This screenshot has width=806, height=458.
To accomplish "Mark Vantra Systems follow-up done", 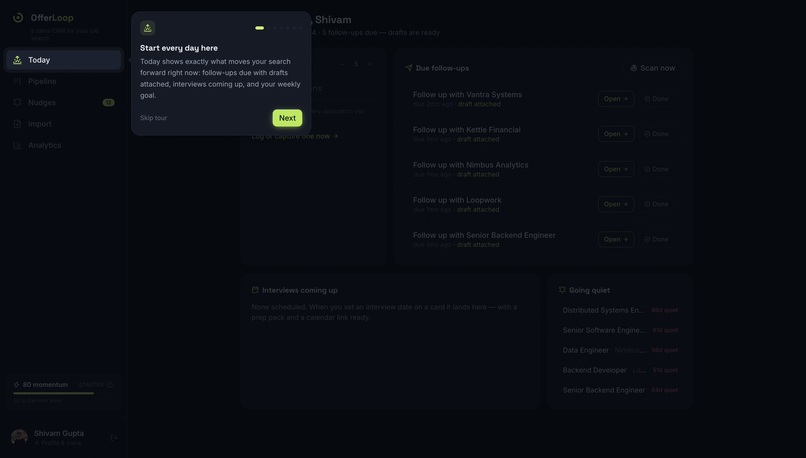I will tap(656, 99).
